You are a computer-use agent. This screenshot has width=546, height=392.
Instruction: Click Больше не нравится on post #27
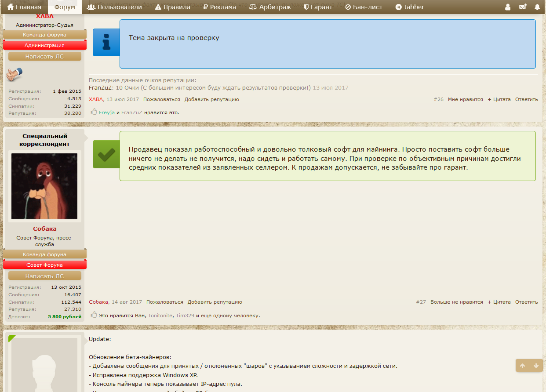456,302
